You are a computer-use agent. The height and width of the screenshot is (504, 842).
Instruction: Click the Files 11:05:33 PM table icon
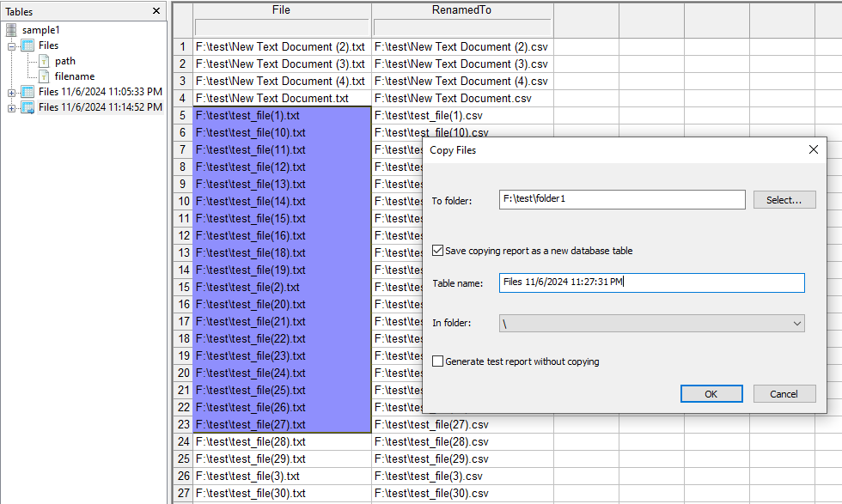point(27,92)
